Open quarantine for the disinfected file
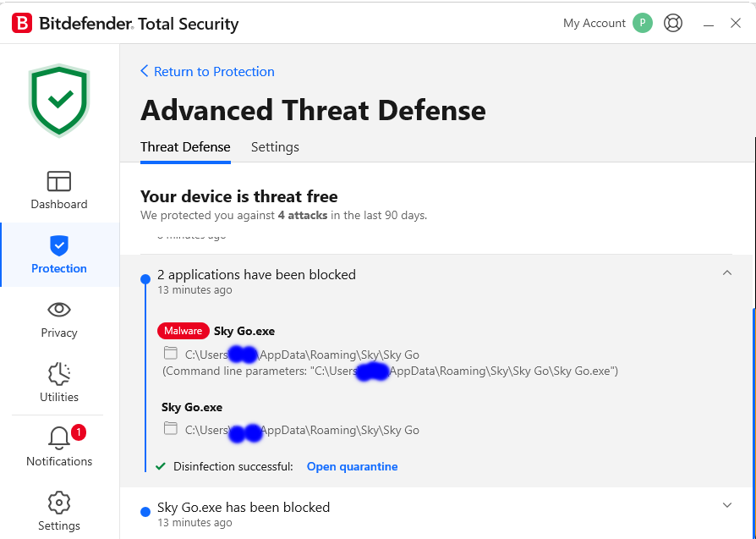 (352, 466)
